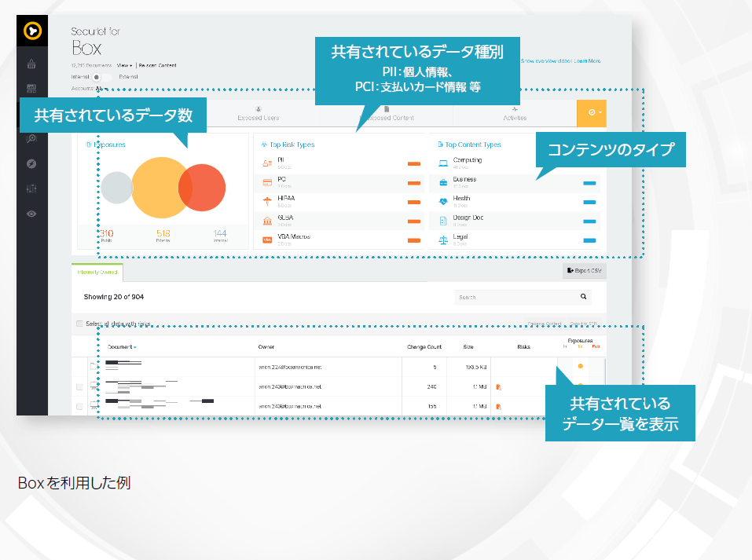Check the box of the 155 changes row
This screenshot has width=752, height=560.
click(x=79, y=407)
